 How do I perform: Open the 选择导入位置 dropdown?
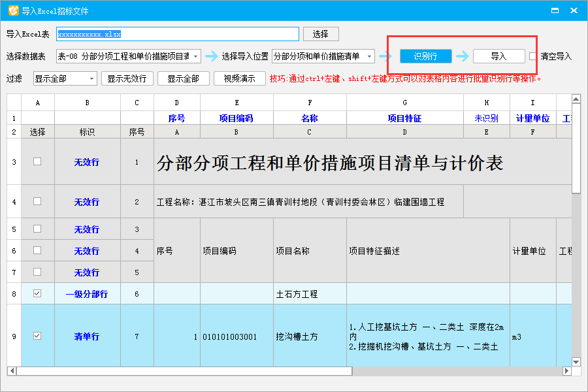[x=323, y=56]
